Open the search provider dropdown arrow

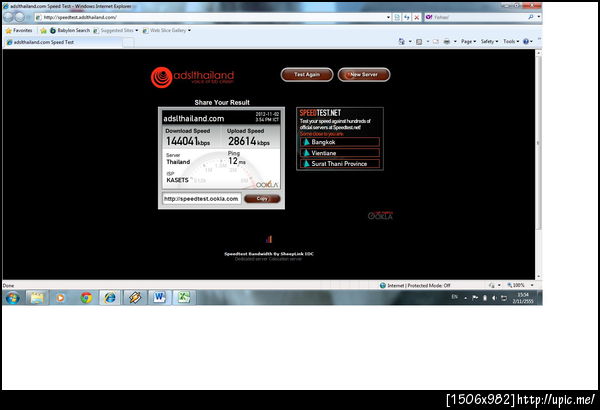tap(539, 17)
